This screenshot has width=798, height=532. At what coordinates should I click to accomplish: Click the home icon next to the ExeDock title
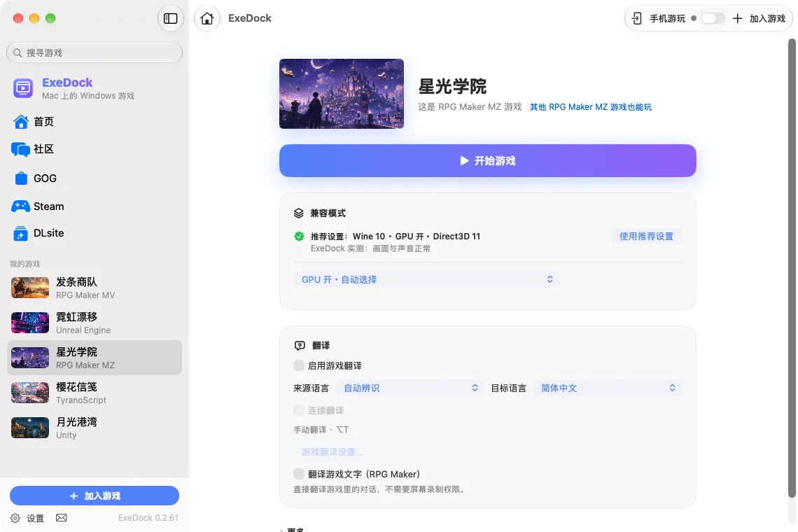[207, 18]
